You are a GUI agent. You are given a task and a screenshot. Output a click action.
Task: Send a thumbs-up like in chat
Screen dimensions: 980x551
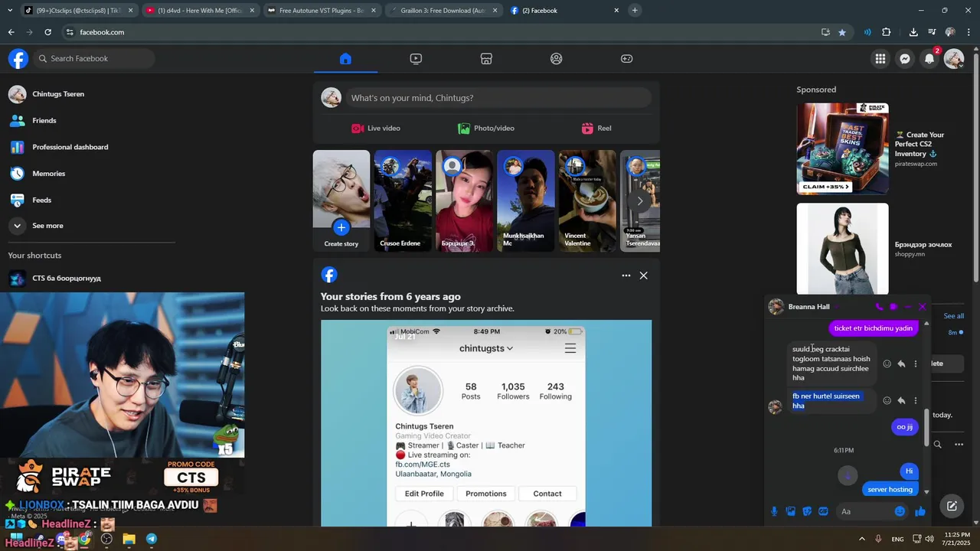click(920, 511)
